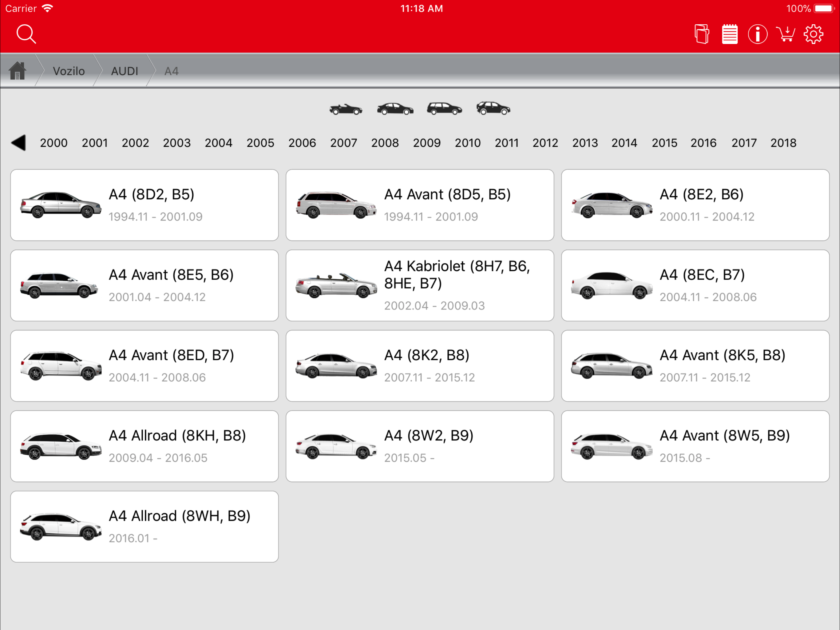840x630 pixels.
Task: Open A4 Allroad (8WH, B9) model
Action: [x=144, y=526]
